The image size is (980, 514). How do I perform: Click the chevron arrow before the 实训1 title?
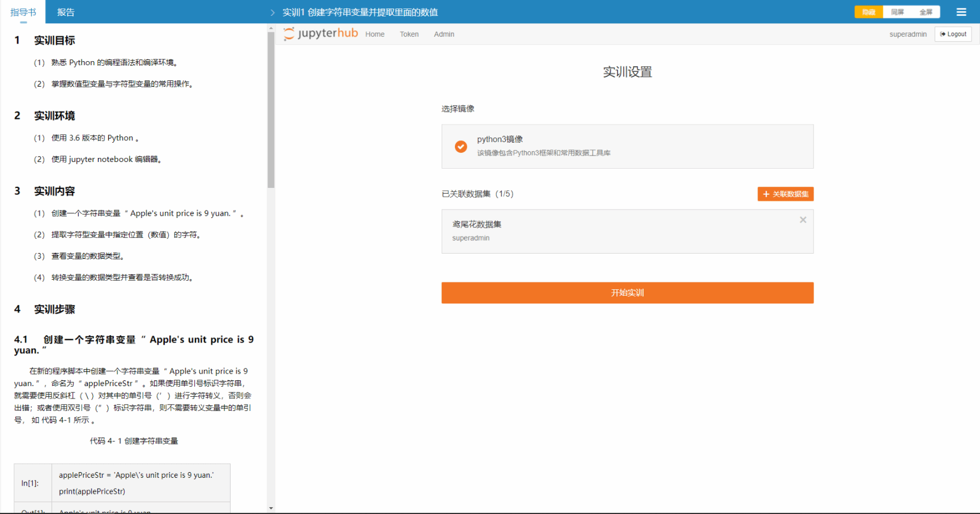pyautogui.click(x=272, y=12)
